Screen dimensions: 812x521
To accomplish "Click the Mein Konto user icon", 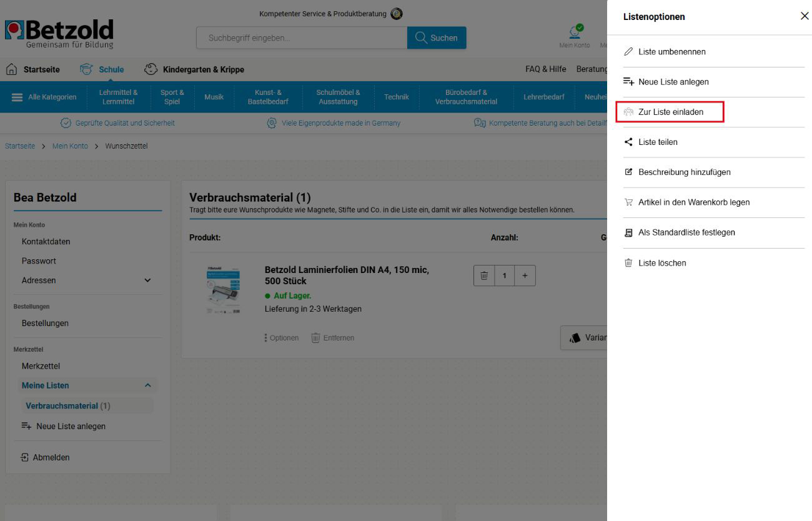I will coord(575,31).
